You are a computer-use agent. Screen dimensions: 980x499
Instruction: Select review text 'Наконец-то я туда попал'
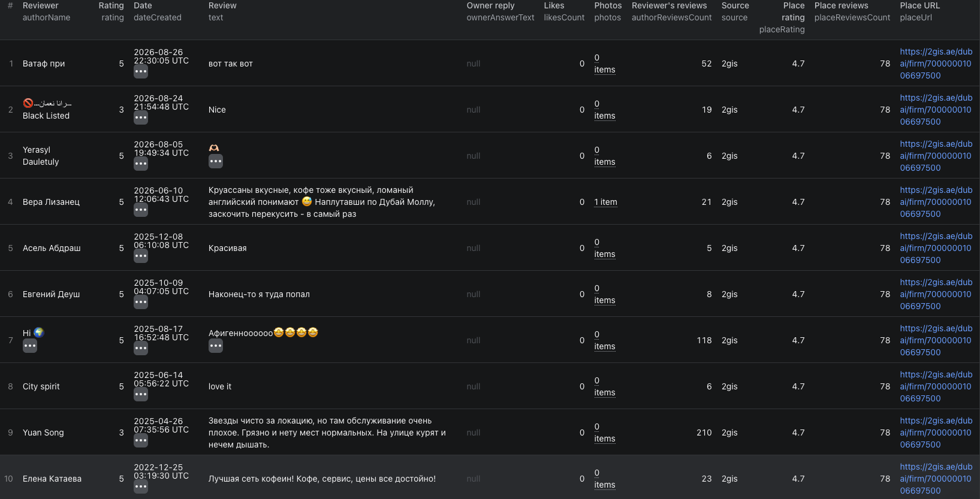tap(259, 294)
